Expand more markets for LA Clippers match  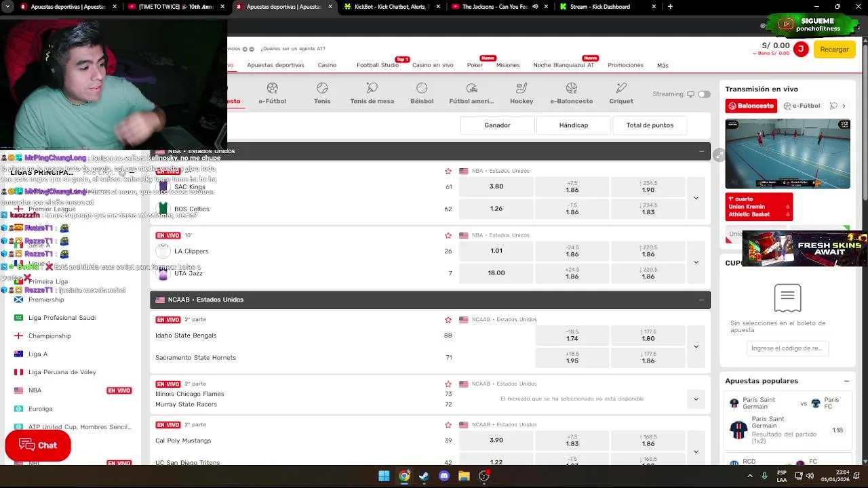(x=696, y=262)
